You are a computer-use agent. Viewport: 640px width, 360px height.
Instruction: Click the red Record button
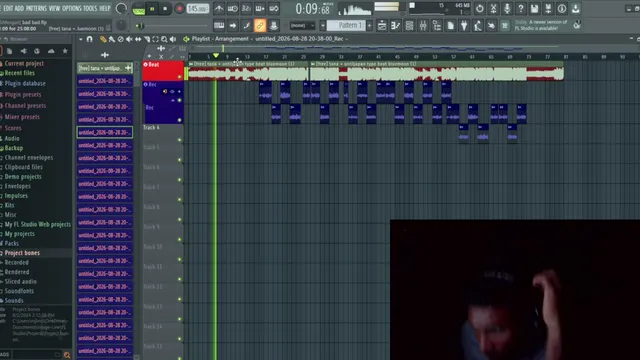[x=179, y=9]
